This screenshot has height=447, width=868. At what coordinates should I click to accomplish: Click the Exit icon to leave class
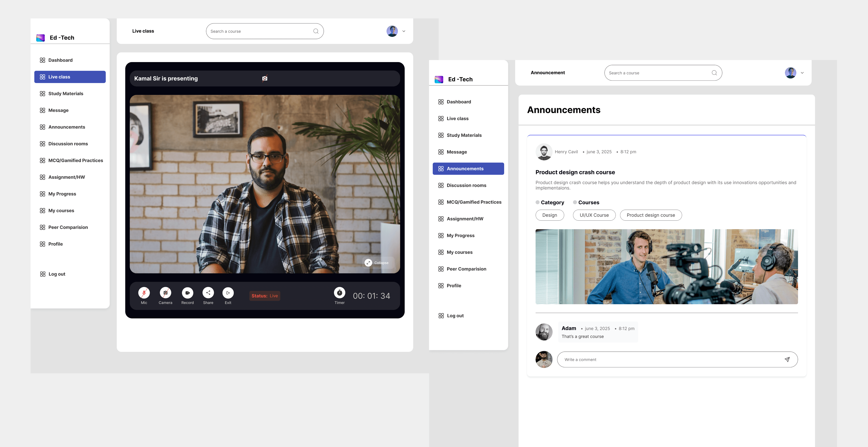(228, 293)
